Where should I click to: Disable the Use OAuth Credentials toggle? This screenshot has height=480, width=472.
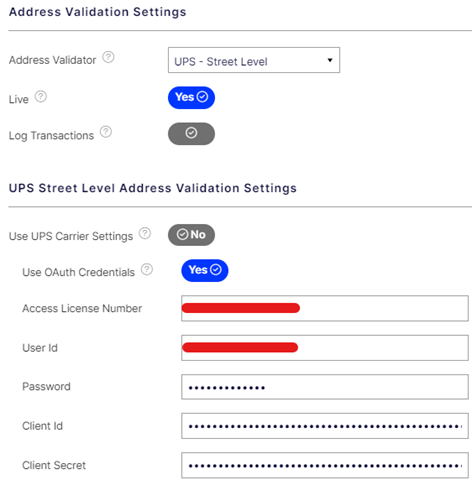205,270
